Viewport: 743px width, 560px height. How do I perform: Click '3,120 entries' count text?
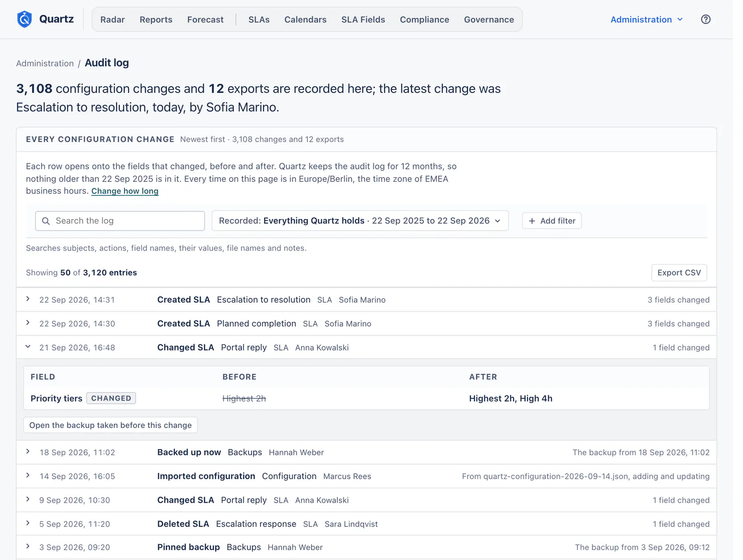pyautogui.click(x=110, y=273)
